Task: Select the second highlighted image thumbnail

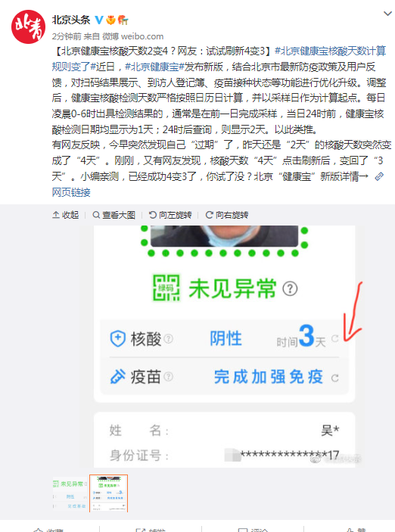Action: pyautogui.click(x=109, y=493)
